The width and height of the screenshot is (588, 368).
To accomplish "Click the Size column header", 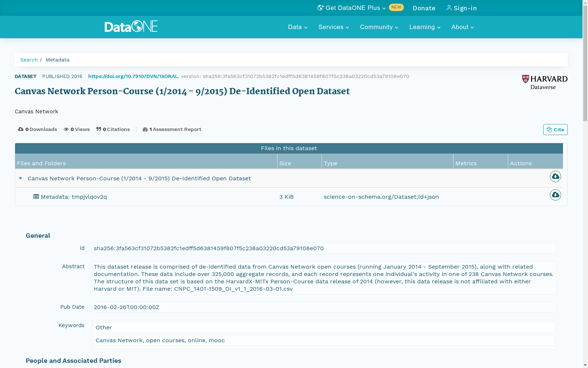I will point(300,161).
